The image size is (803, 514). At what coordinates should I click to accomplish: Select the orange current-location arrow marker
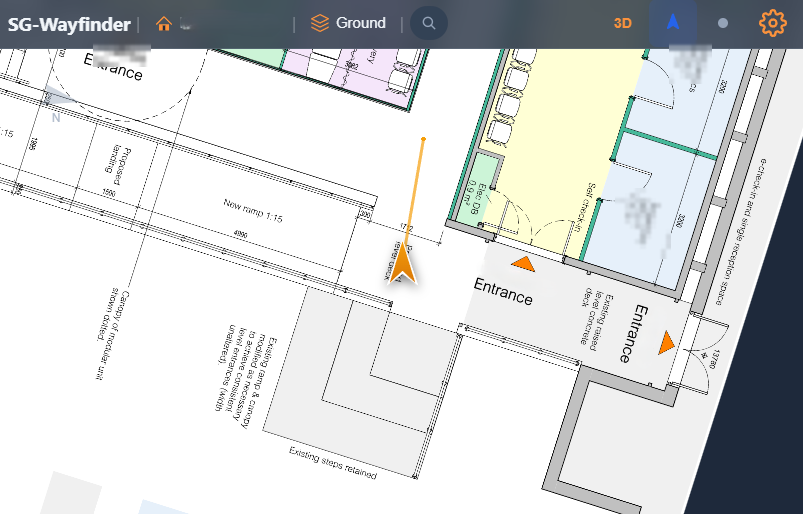click(x=403, y=263)
